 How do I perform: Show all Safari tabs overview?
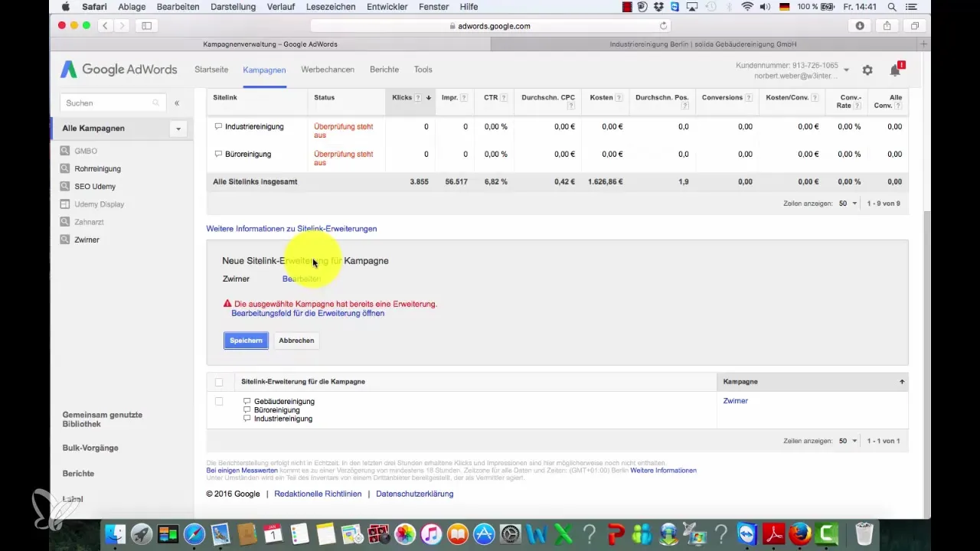coord(914,25)
